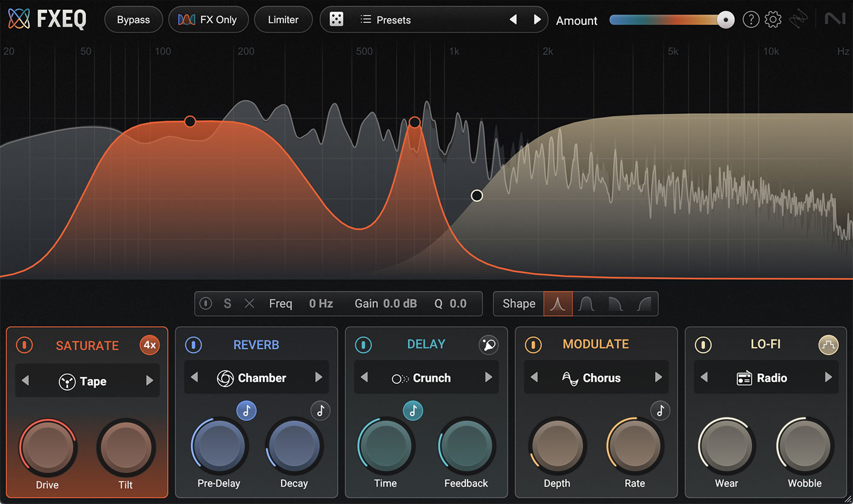Toggle the 4x oversampling badge in Saturate
Viewport: 853px width, 504px height.
click(x=150, y=345)
